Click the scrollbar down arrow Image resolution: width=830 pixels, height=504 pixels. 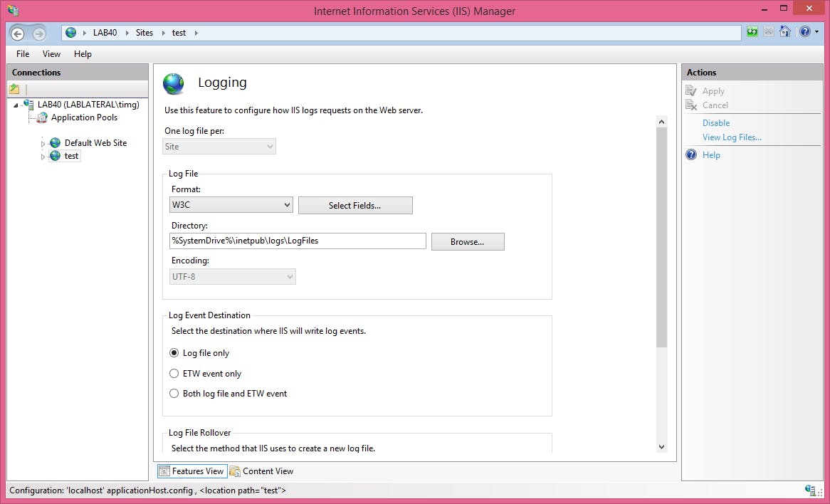coord(661,447)
